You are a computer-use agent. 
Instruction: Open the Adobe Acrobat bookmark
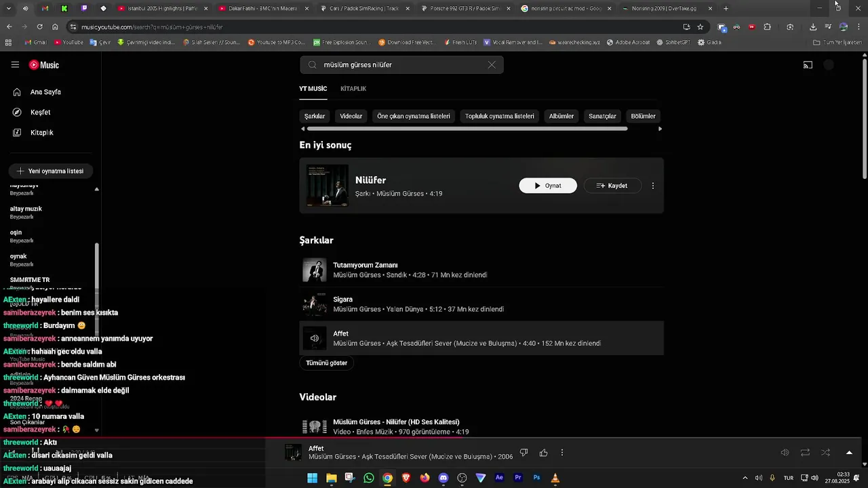628,42
